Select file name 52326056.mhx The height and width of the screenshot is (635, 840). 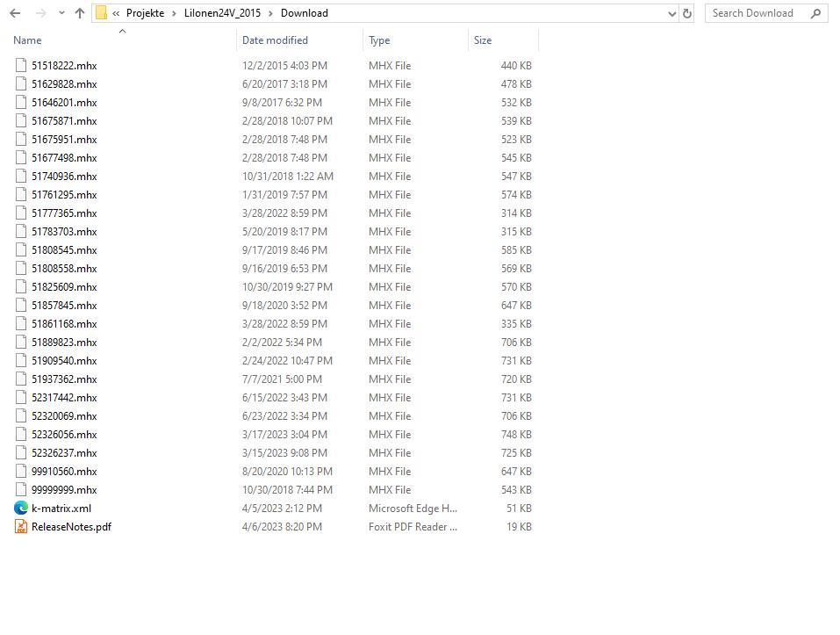64,435
